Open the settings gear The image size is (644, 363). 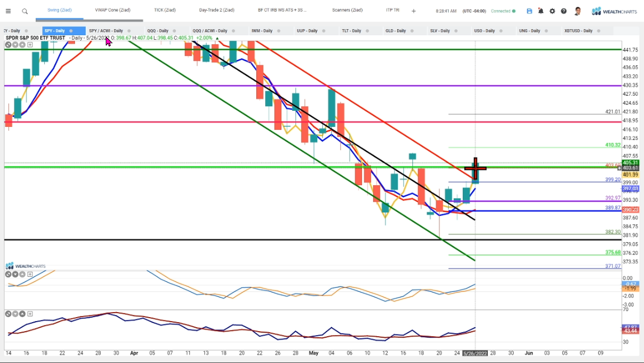(x=552, y=11)
